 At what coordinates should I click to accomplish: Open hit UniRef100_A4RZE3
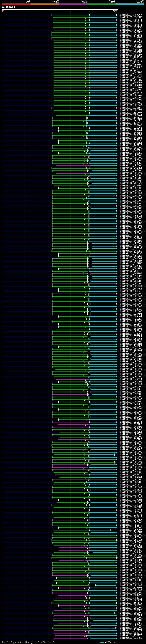pyautogui.click(x=131, y=32)
